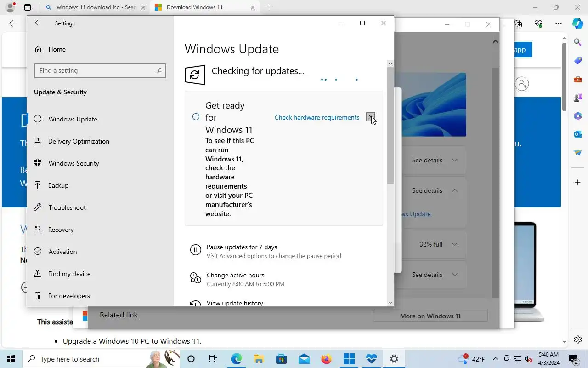588x368 pixels.
Task: Click the account icon on the web page
Action: (x=522, y=84)
